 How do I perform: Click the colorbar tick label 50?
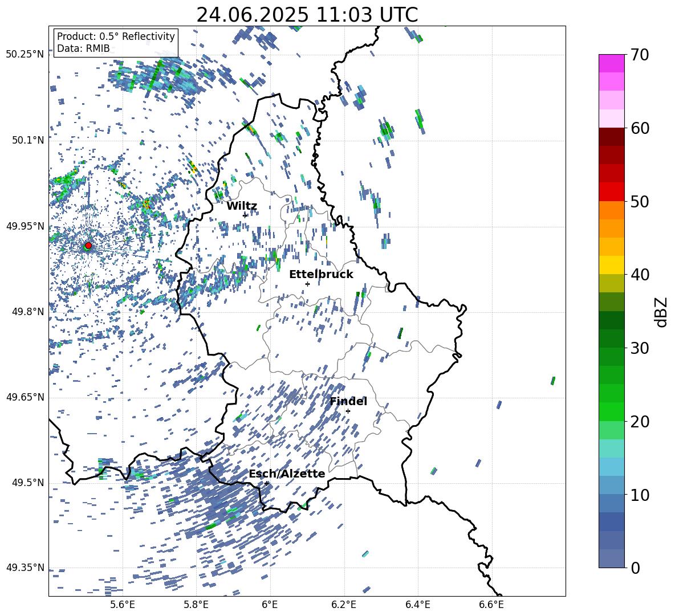[x=640, y=201]
